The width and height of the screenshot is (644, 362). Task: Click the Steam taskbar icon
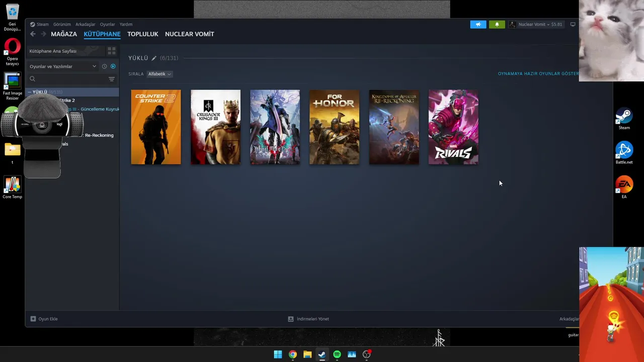pos(322,354)
